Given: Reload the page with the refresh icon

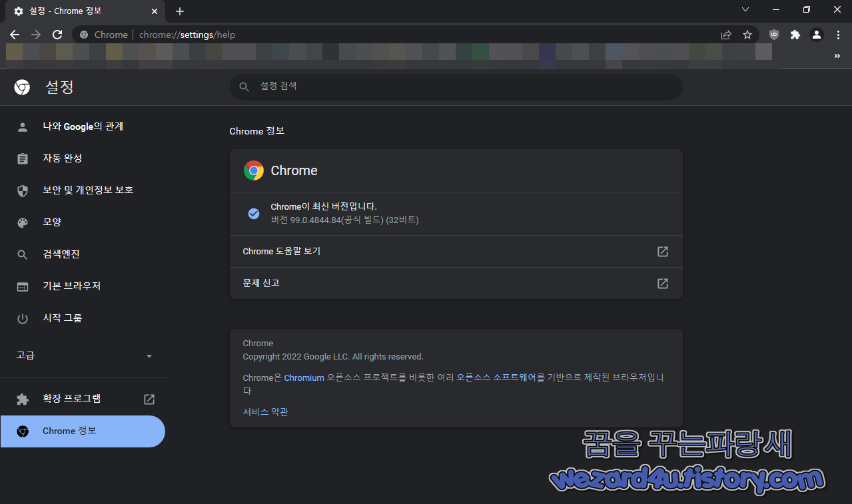Looking at the screenshot, I should click(x=57, y=35).
